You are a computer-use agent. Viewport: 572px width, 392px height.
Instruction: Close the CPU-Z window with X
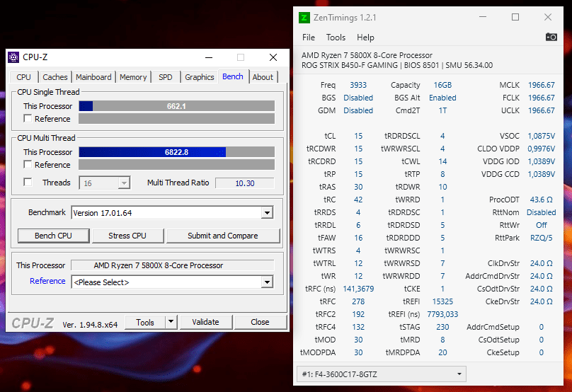point(273,57)
